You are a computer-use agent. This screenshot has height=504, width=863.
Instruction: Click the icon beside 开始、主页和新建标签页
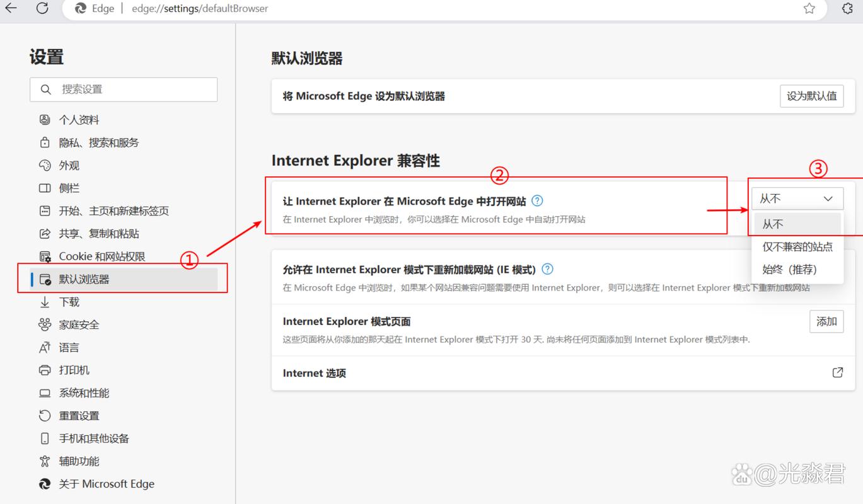pos(45,210)
